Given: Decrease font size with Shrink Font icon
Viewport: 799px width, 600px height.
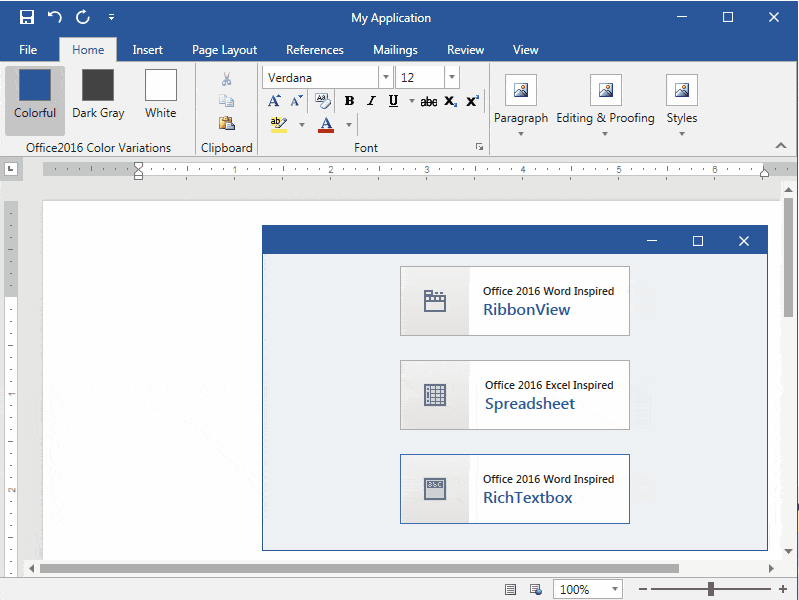Looking at the screenshot, I should pyautogui.click(x=297, y=101).
